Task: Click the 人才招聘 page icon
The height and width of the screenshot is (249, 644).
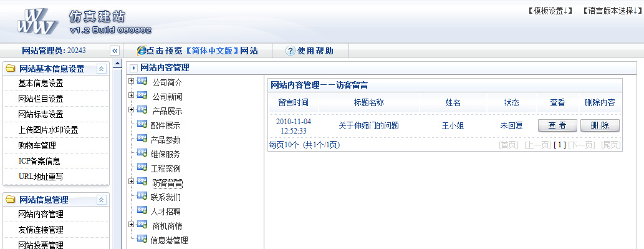Action: tap(142, 210)
